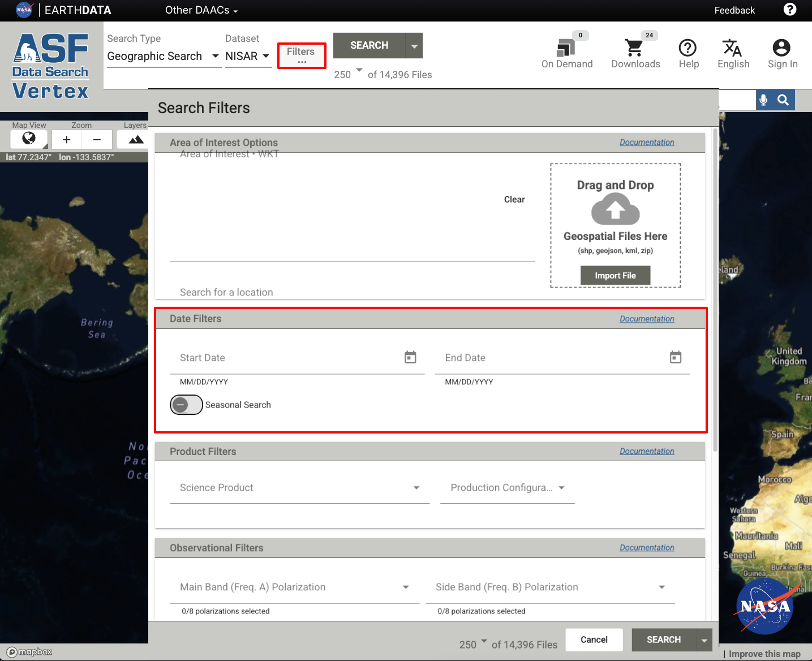The width and height of the screenshot is (812, 661).
Task: Enable the Seasonal Search toggle
Action: pos(186,405)
